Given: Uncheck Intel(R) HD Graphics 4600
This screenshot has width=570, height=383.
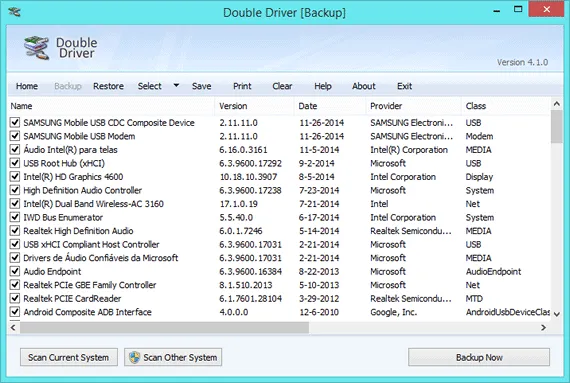Looking at the screenshot, I should point(15,177).
